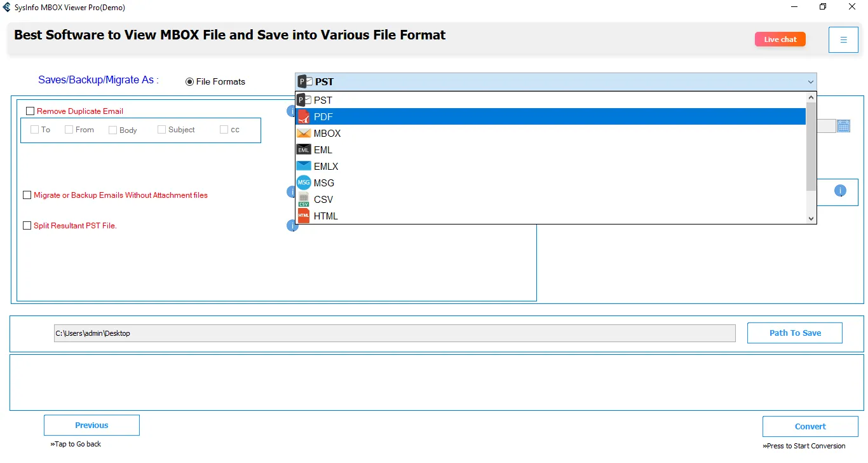Choose PDF from the format list
The width and height of the screenshot is (868, 463).
pos(550,116)
